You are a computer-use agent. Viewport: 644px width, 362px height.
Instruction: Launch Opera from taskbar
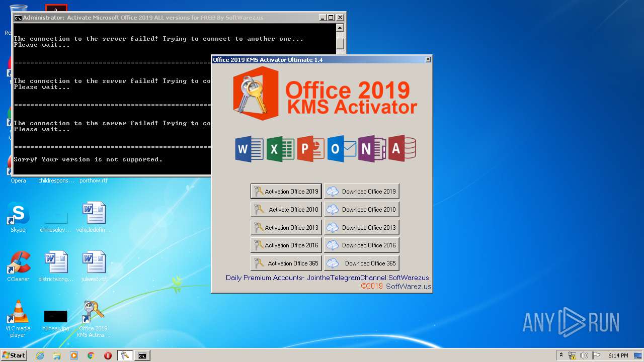(x=108, y=355)
